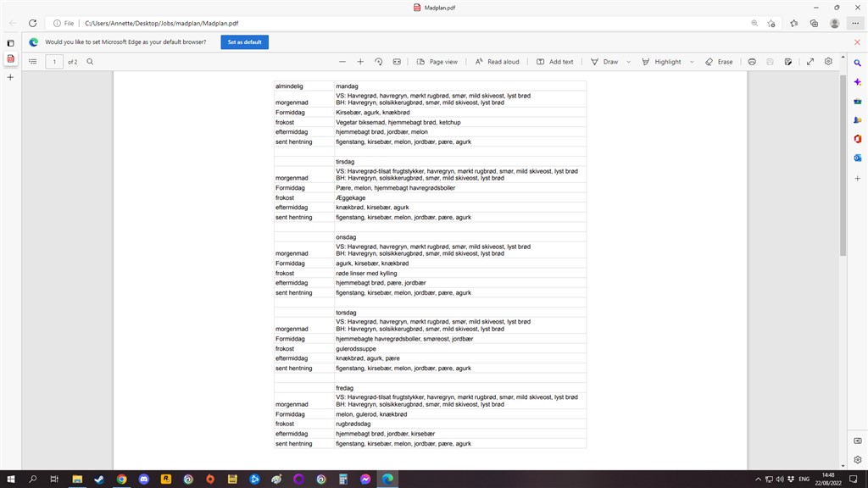Toggle the Draw tool
Viewport: 868px width, 488px height.
tap(604, 62)
